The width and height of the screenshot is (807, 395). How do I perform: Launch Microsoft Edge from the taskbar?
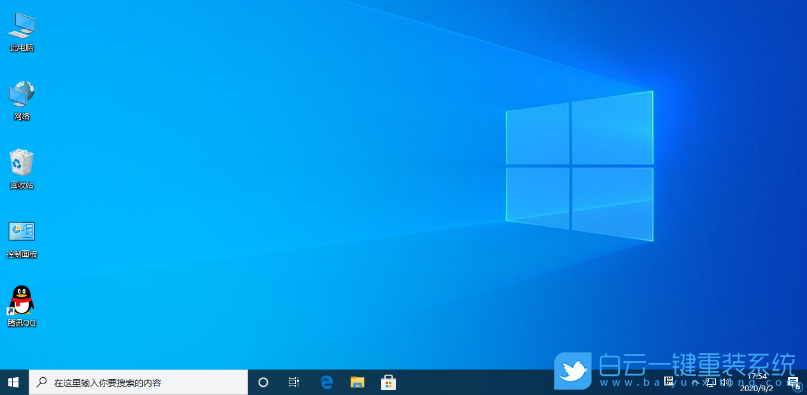[x=326, y=382]
